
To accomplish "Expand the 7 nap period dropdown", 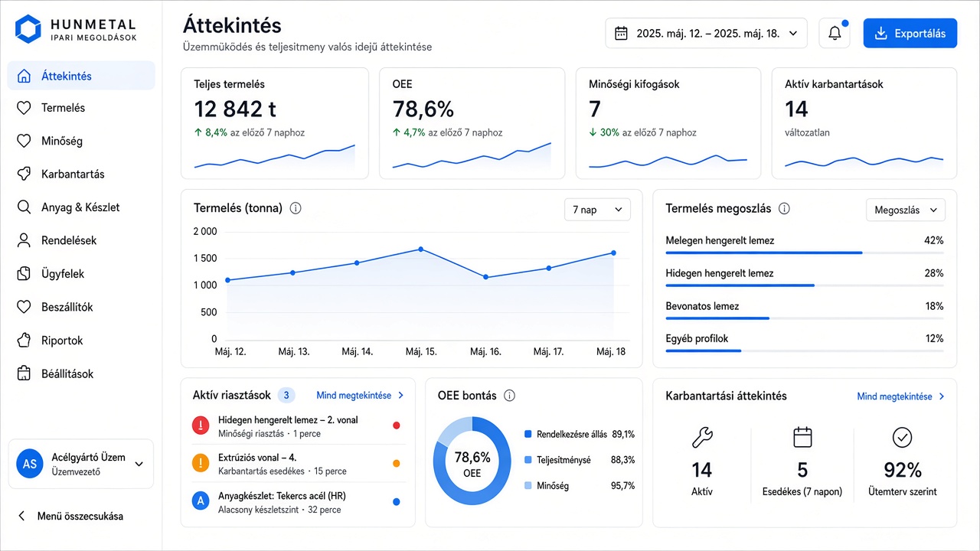I will (597, 210).
